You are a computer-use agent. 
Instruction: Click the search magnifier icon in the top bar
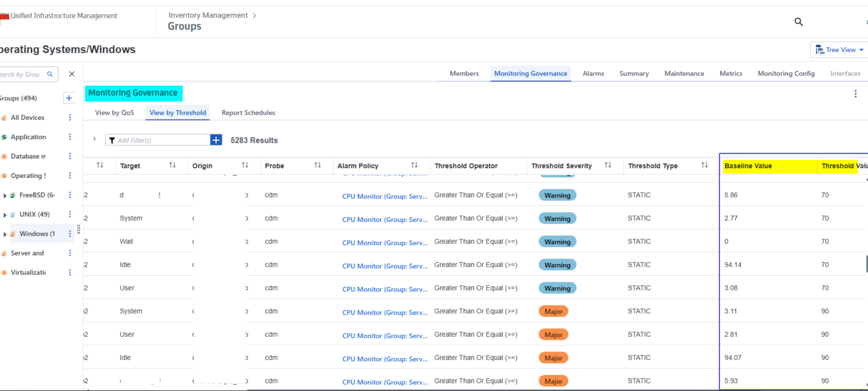798,22
